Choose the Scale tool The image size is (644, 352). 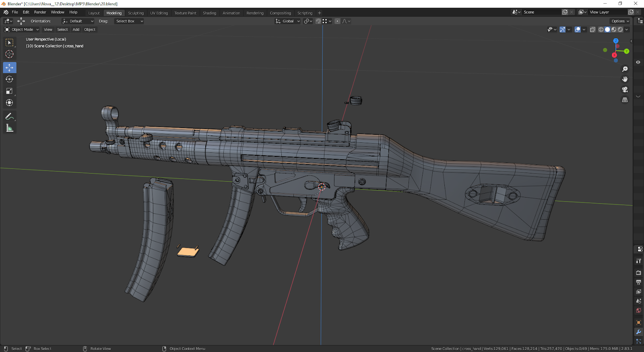pos(9,91)
